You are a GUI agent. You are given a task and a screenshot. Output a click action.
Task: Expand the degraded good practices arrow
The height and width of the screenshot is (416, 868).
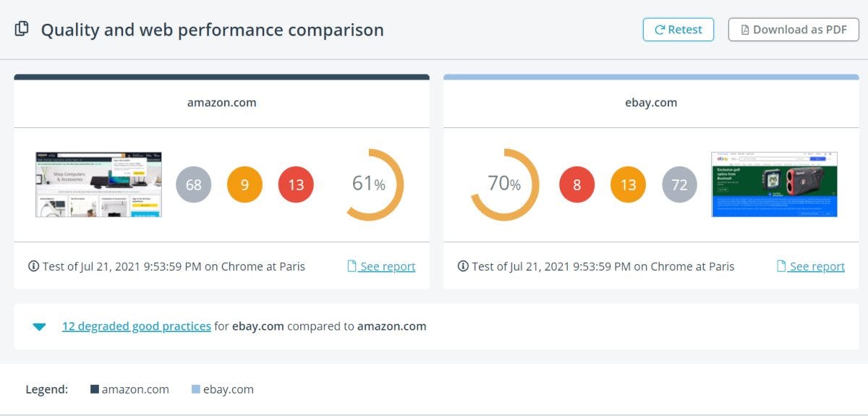click(x=39, y=326)
